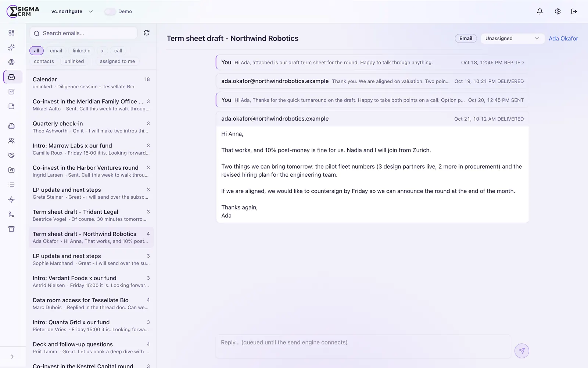Viewport: 588px width, 368px height.
Task: Click the Sigma CRM logo
Action: tap(23, 11)
